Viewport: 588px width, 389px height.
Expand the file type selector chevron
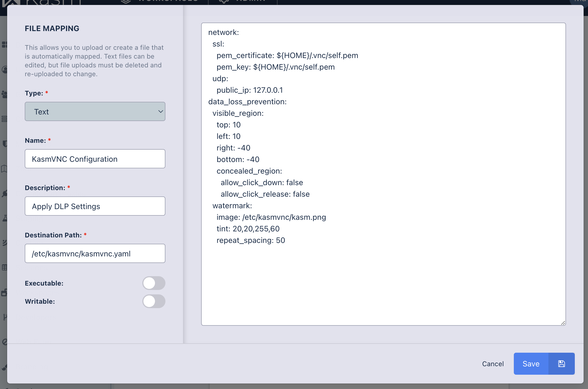160,111
